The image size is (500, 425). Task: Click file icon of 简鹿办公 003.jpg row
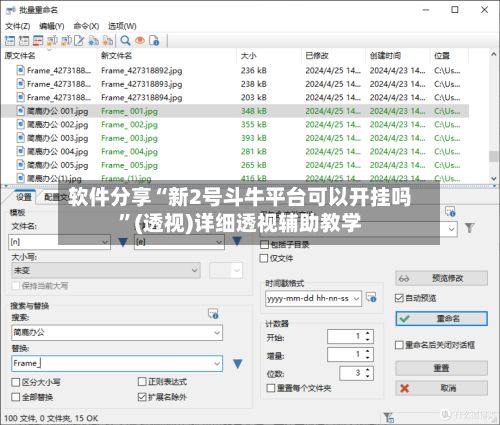click(21, 138)
